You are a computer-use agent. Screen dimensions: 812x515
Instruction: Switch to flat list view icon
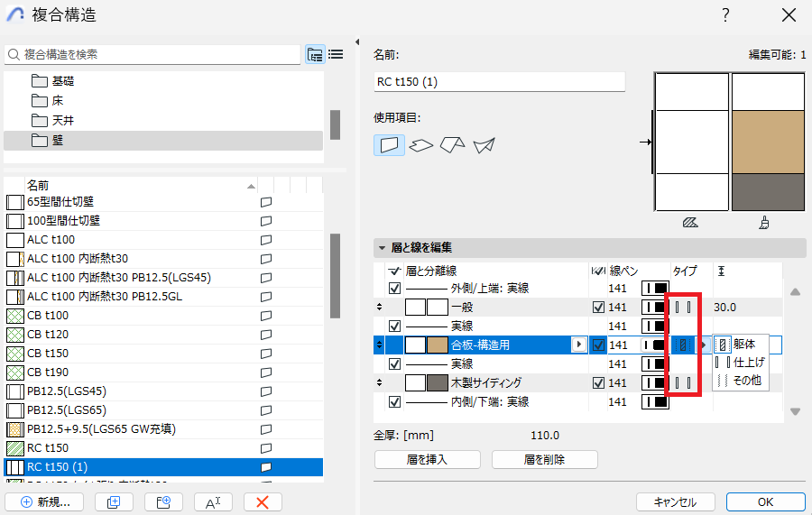click(336, 54)
